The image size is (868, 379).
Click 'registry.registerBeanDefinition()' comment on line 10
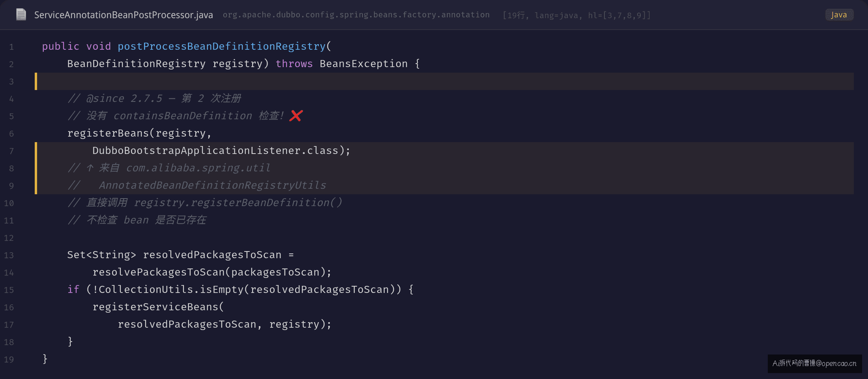tap(238, 203)
